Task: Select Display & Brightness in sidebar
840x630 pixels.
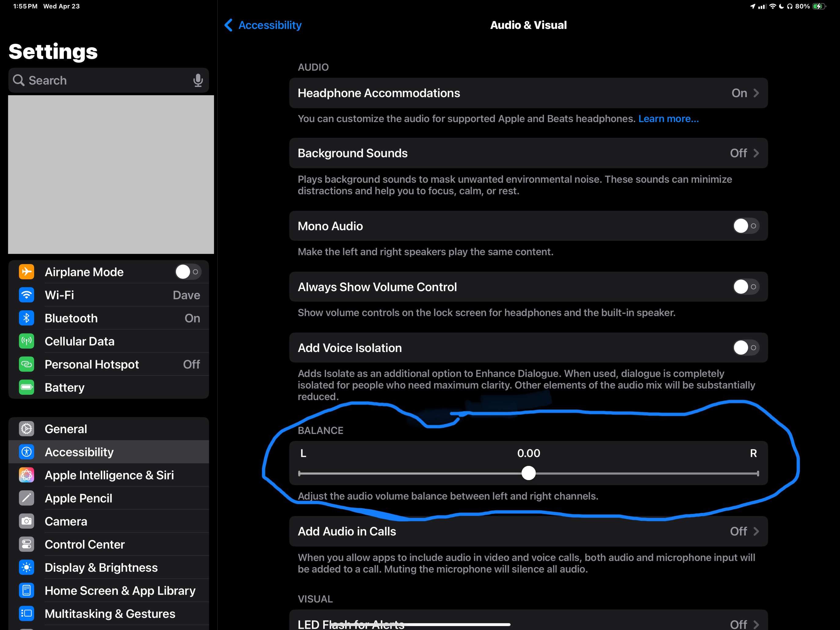Action: pos(101,568)
